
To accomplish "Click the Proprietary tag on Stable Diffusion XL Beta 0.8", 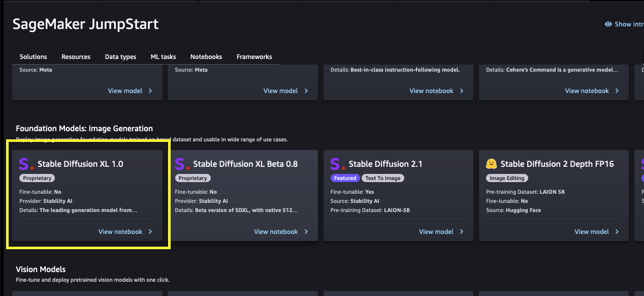I will point(192,178).
